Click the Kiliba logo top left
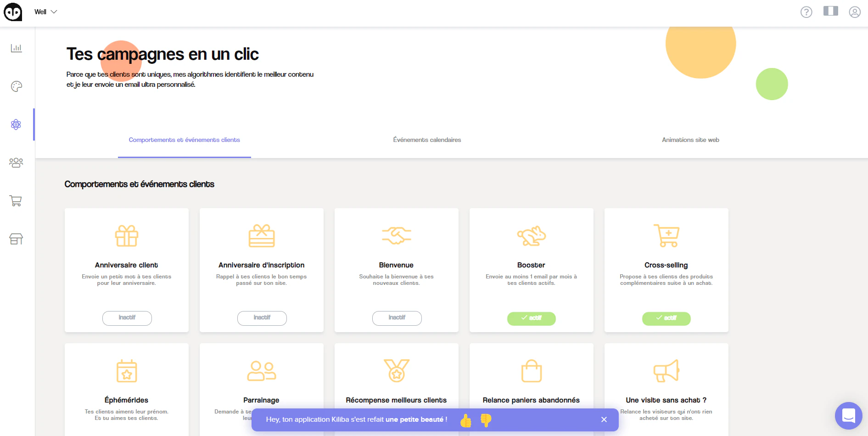 pos(12,12)
